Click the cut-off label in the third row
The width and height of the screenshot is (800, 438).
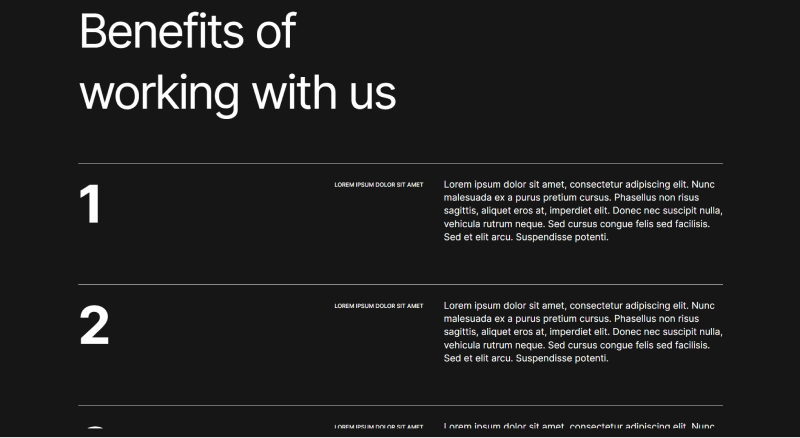click(x=378, y=427)
